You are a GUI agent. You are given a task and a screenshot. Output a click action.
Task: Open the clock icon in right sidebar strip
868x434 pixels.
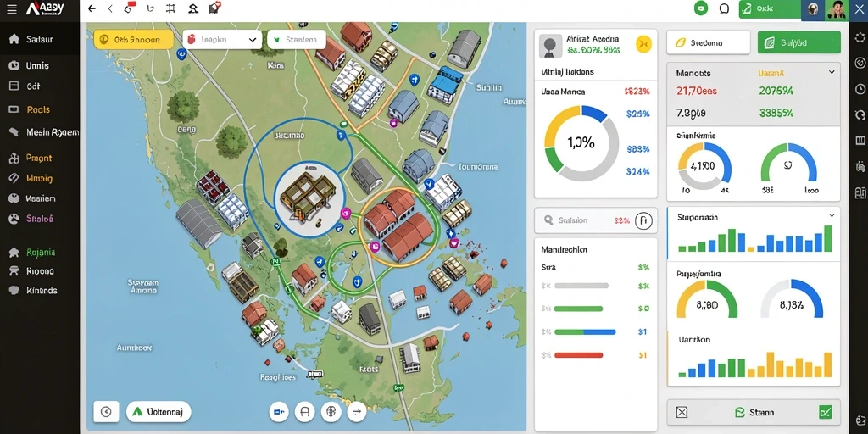pos(860,89)
